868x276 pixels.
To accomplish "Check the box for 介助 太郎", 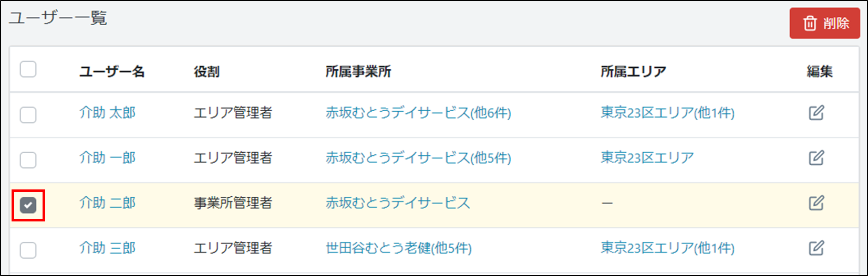I will coord(28,115).
